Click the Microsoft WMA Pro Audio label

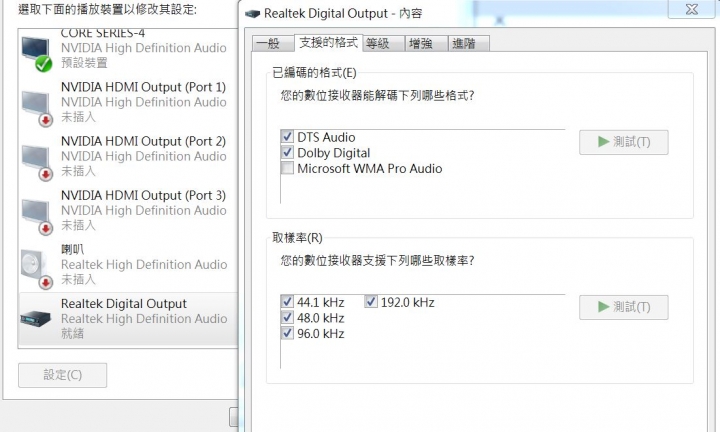(370, 168)
